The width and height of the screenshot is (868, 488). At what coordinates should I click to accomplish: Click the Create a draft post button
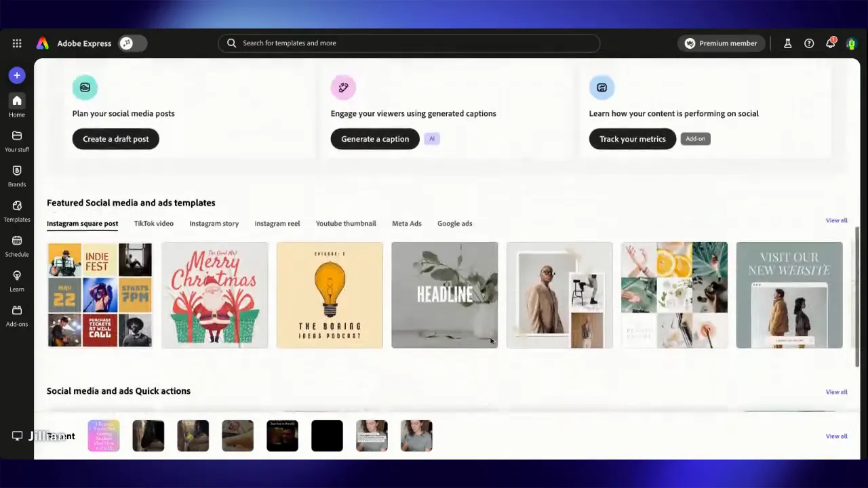tap(115, 139)
